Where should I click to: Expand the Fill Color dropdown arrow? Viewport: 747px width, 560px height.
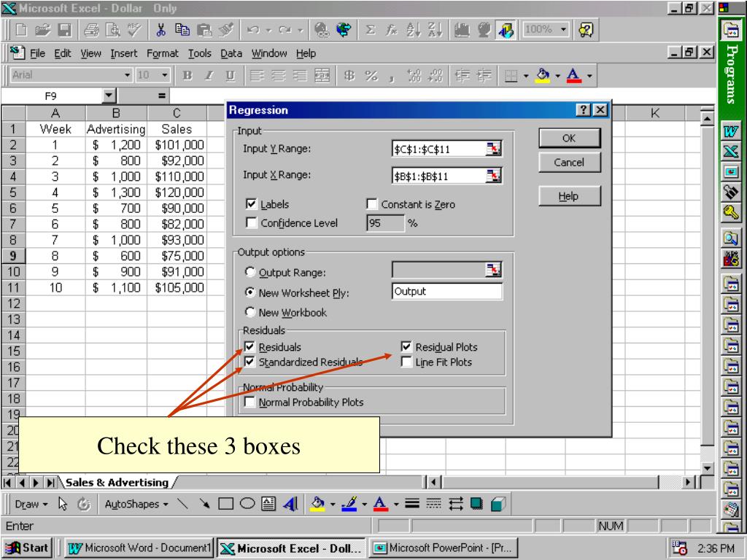pos(558,75)
